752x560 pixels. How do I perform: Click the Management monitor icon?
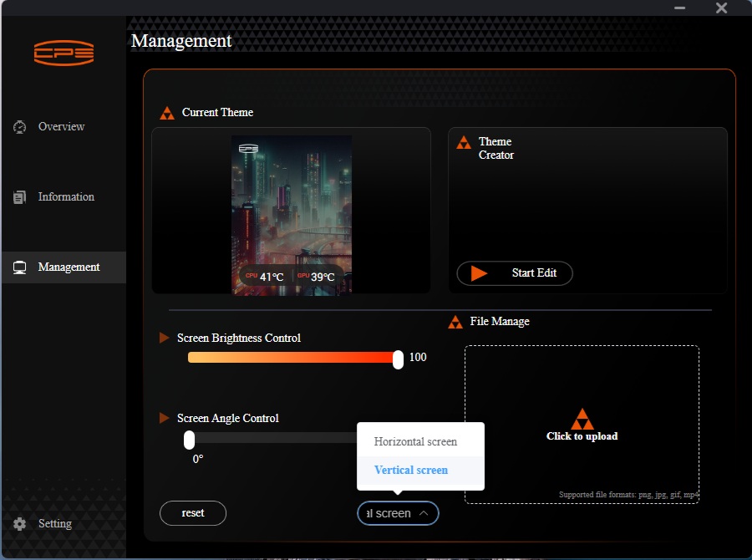20,267
